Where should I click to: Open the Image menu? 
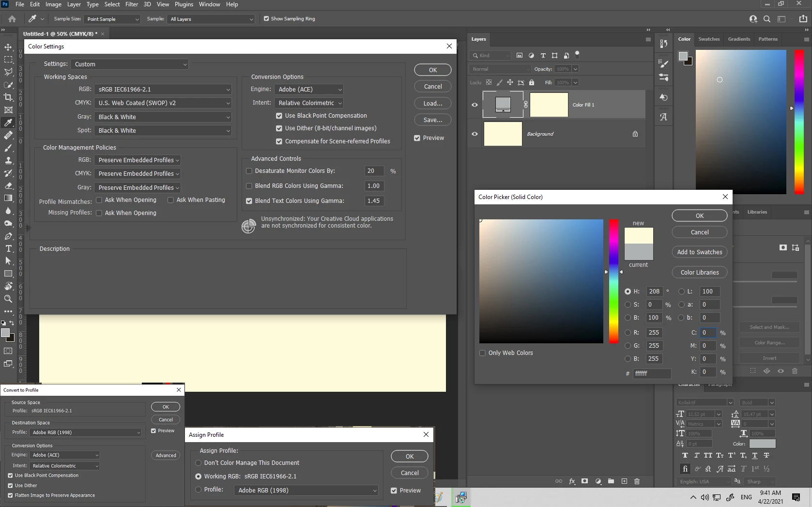[53, 4]
